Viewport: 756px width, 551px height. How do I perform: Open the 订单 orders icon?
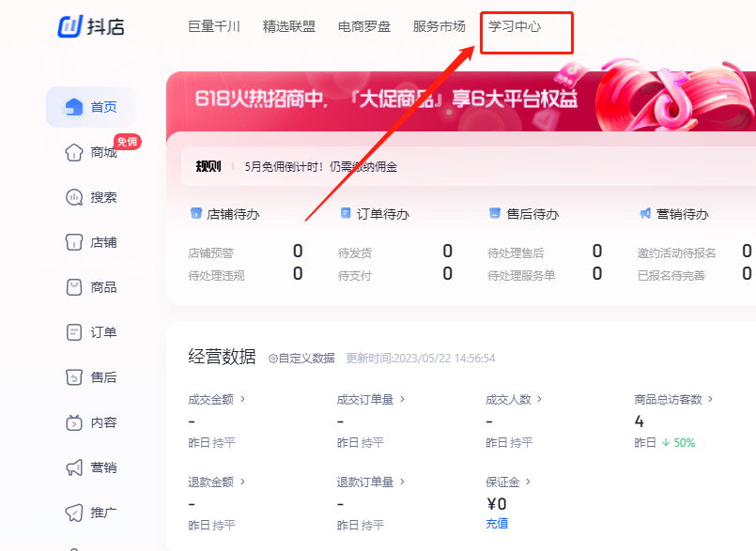pyautogui.click(x=74, y=332)
